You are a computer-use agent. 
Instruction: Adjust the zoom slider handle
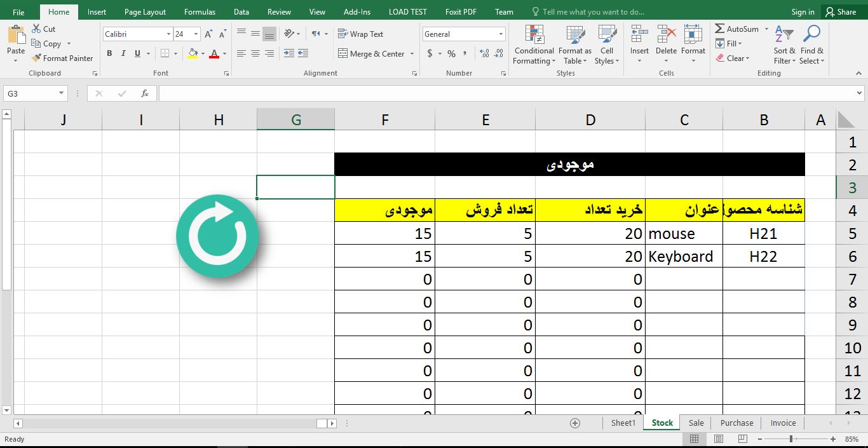791,439
